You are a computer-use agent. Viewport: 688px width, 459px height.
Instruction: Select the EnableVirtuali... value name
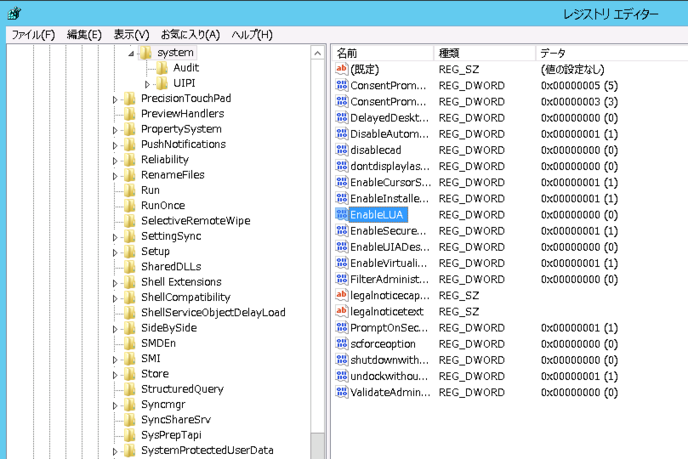pyautogui.click(x=388, y=263)
